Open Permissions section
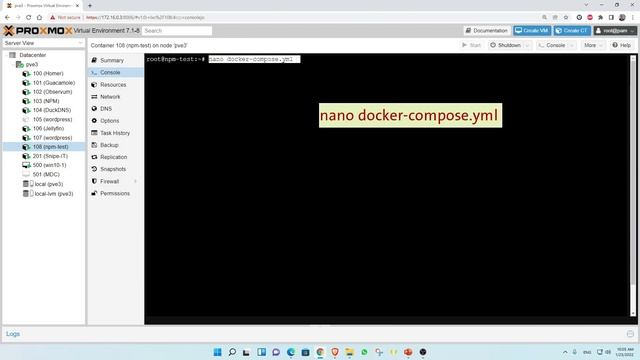 (x=115, y=193)
